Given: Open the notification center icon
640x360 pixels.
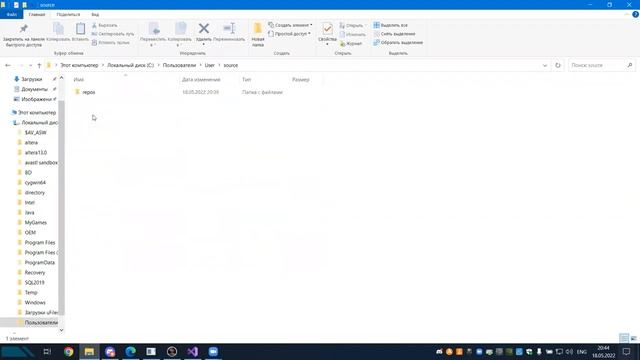Looking at the screenshot, I should click(x=627, y=351).
